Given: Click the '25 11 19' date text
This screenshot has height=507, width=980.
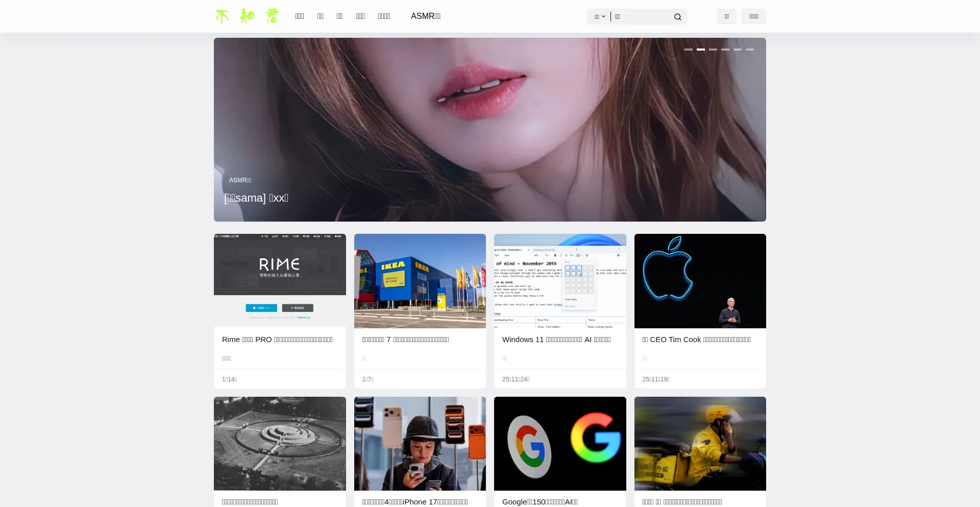Looking at the screenshot, I should [x=656, y=379].
